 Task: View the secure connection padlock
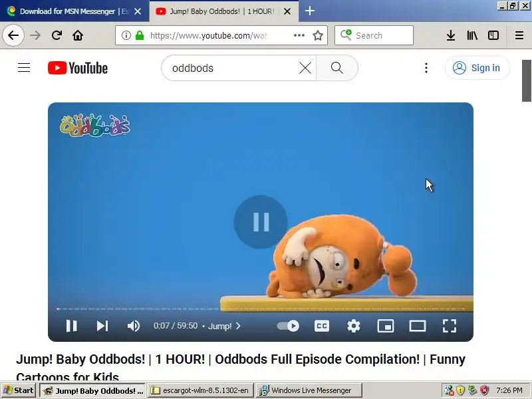point(140,35)
